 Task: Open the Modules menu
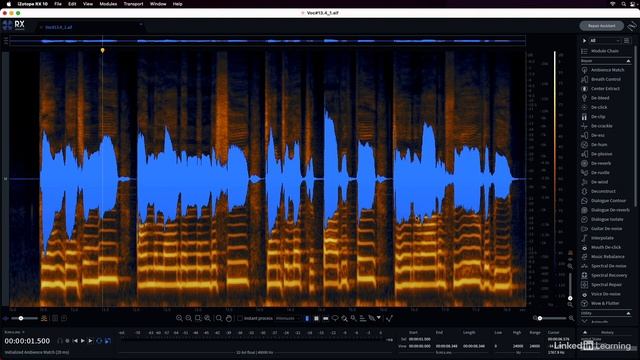(108, 4)
